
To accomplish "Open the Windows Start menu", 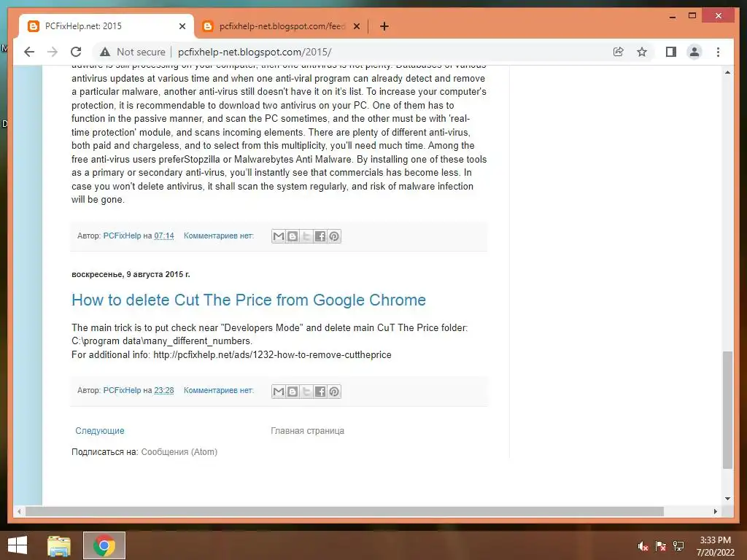I will pos(18,545).
